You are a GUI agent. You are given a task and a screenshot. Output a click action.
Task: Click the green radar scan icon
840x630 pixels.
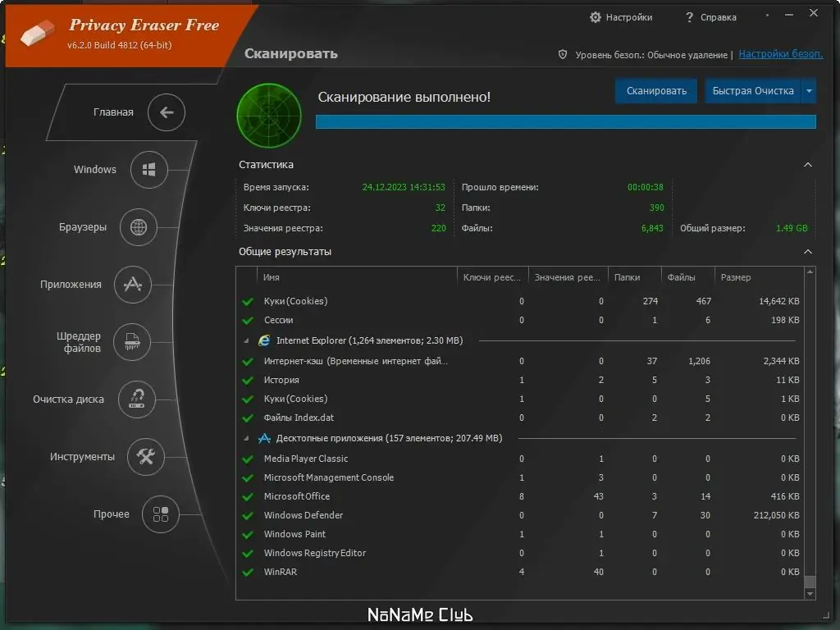[x=269, y=115]
